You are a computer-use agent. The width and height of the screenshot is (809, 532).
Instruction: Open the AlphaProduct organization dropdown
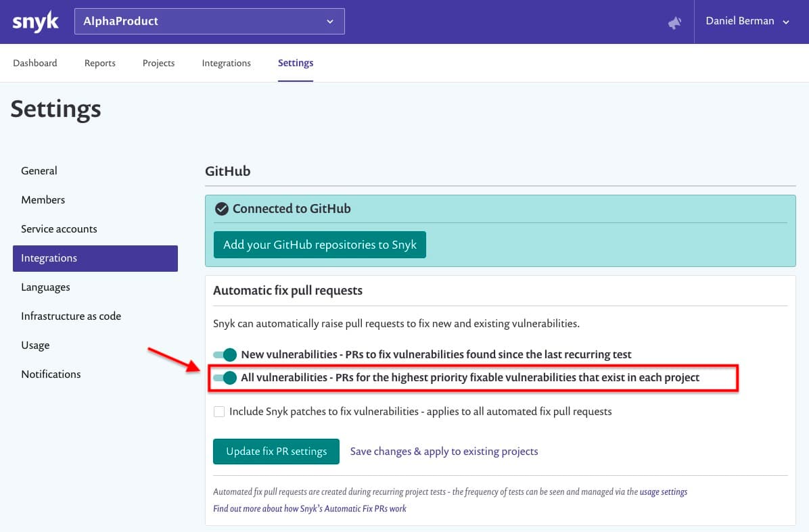tap(210, 21)
